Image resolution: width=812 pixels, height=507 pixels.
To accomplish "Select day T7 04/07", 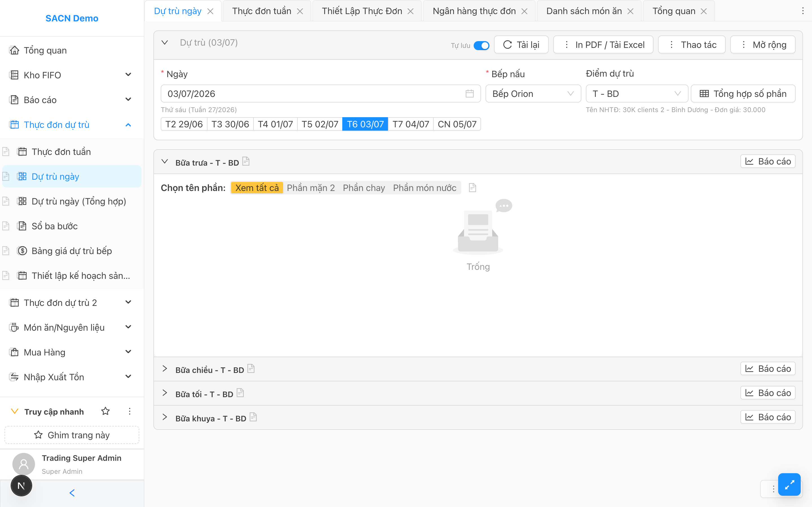I will [411, 124].
